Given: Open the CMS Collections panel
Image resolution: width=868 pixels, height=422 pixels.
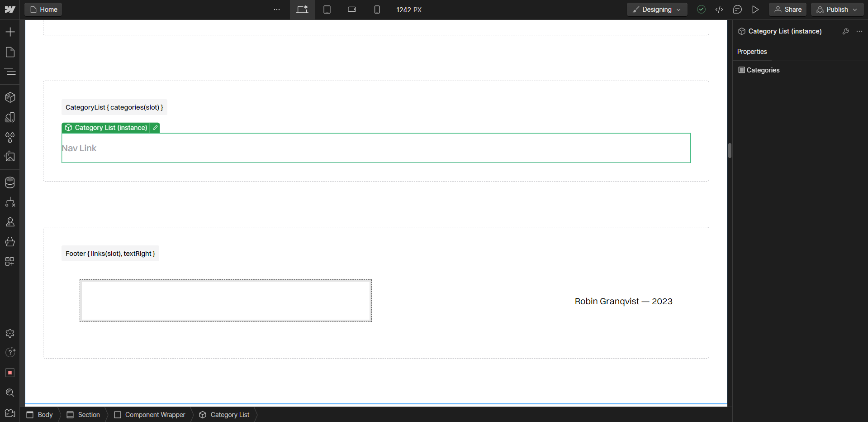Looking at the screenshot, I should pos(10,182).
